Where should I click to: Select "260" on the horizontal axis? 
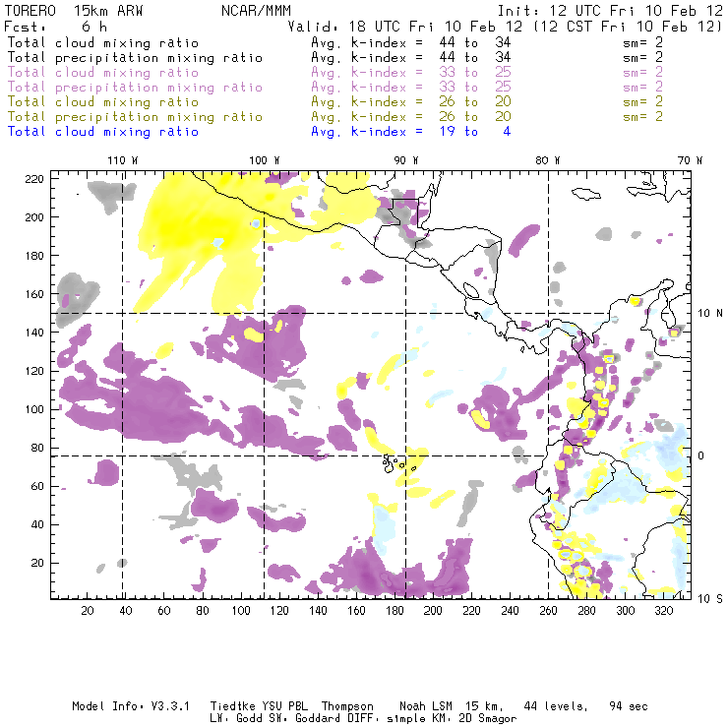(x=548, y=611)
